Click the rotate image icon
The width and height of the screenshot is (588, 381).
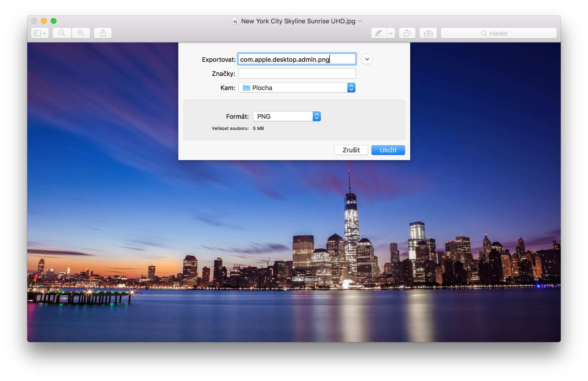[x=407, y=33]
